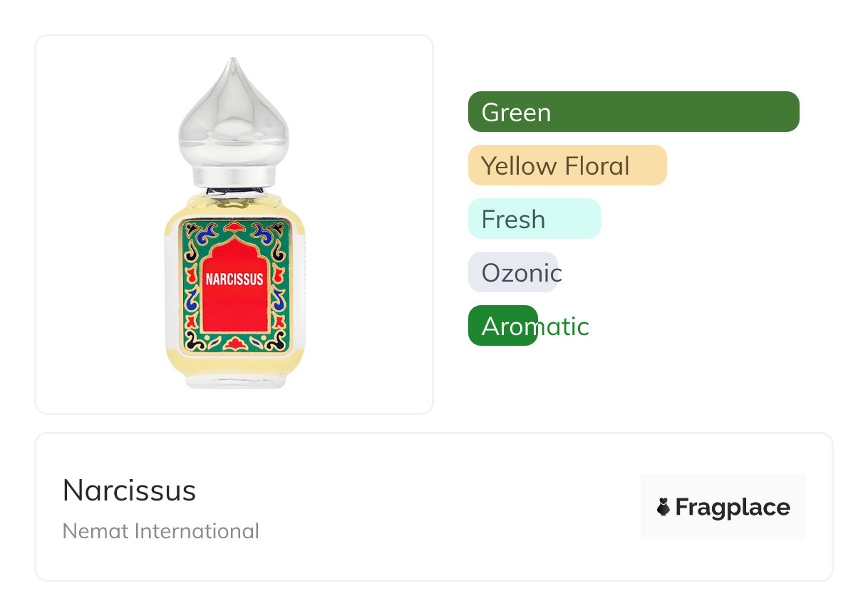Image resolution: width=868 pixels, height=616 pixels.
Task: Click the Fragplace wordmark text
Action: 732,507
